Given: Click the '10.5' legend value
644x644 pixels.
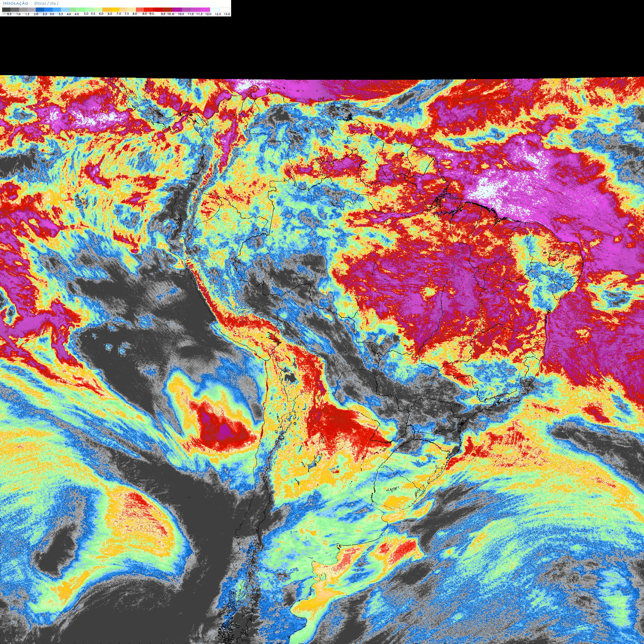Looking at the screenshot, I should [x=181, y=14].
